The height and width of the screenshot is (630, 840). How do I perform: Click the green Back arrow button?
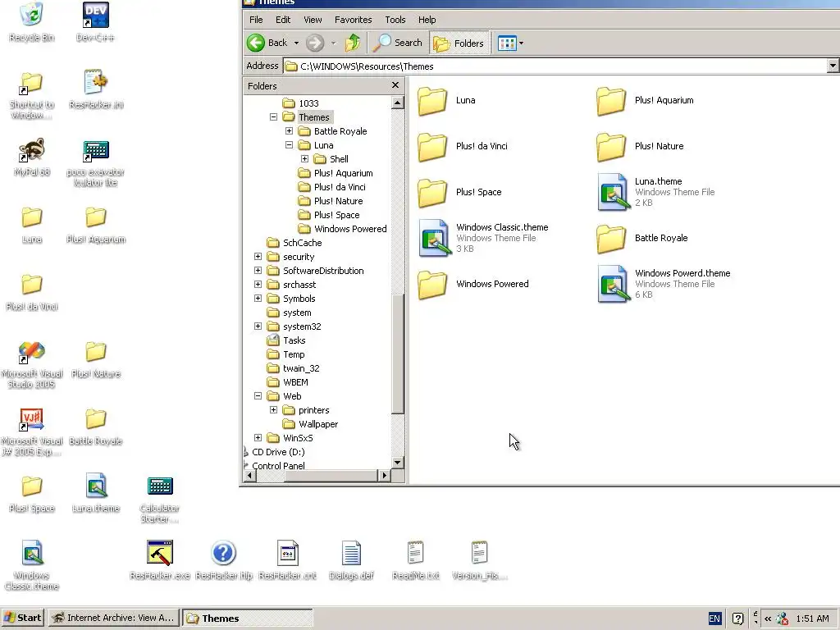[256, 43]
